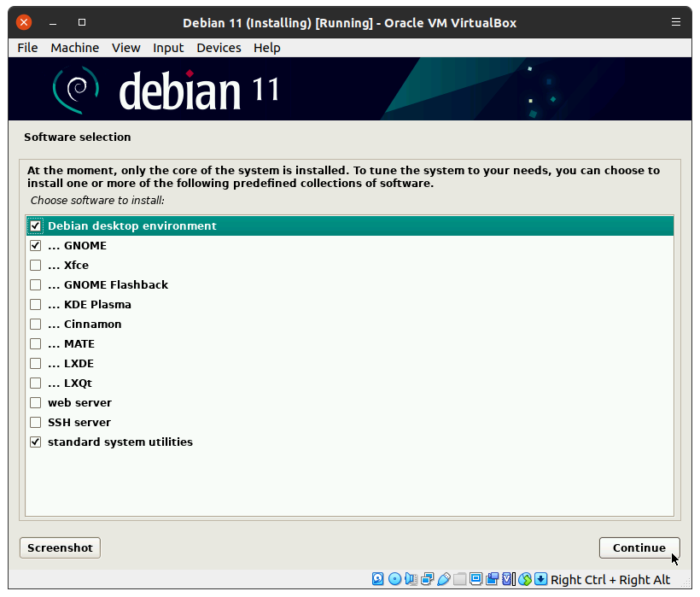Click the hard disk activity icon in status bar
This screenshot has width=700, height=597.
click(x=378, y=579)
